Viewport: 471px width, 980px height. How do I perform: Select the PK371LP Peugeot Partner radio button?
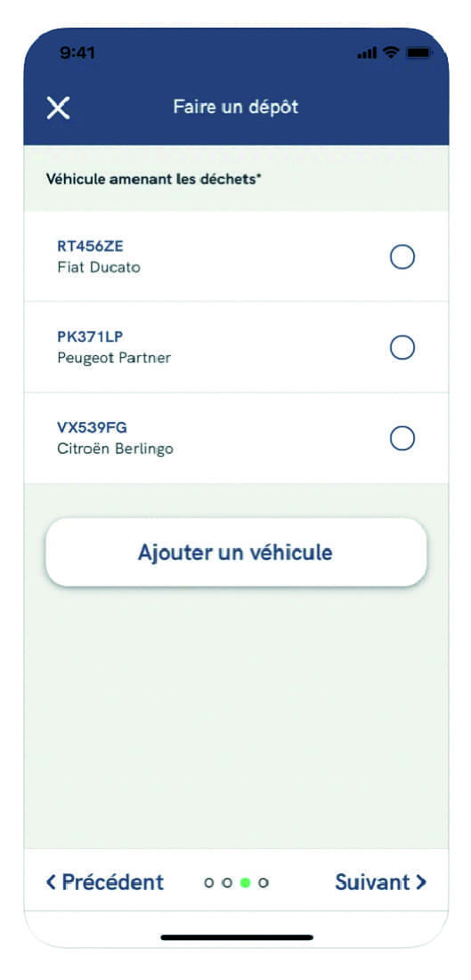[x=402, y=347]
